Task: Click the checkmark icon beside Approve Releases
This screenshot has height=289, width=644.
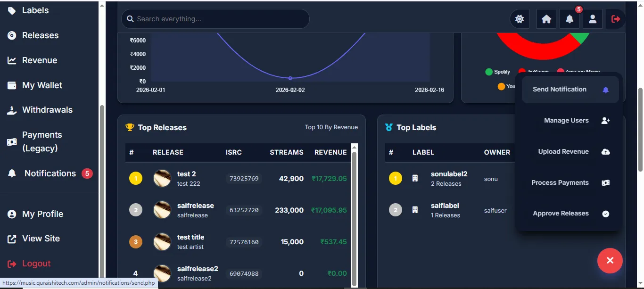Action: (x=606, y=214)
